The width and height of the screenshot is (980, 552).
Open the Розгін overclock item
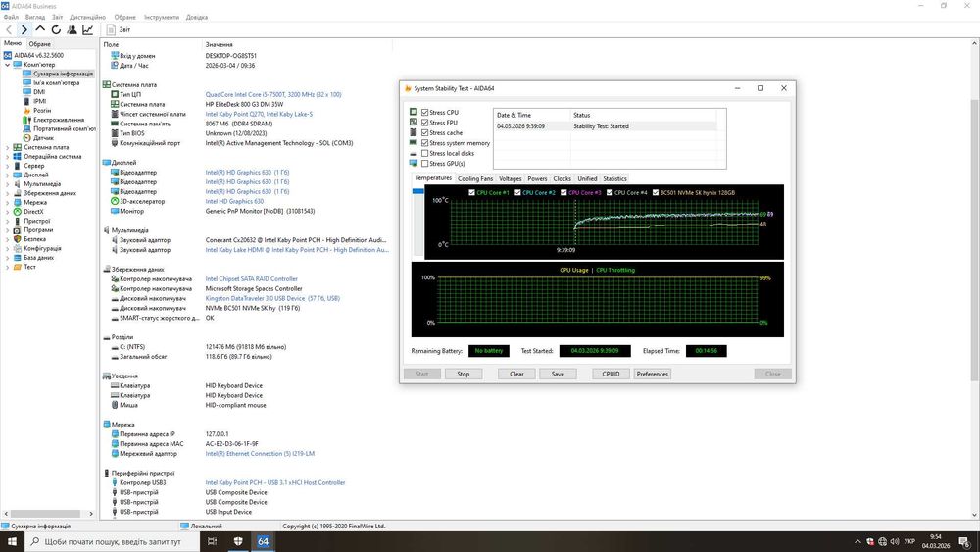[42, 110]
